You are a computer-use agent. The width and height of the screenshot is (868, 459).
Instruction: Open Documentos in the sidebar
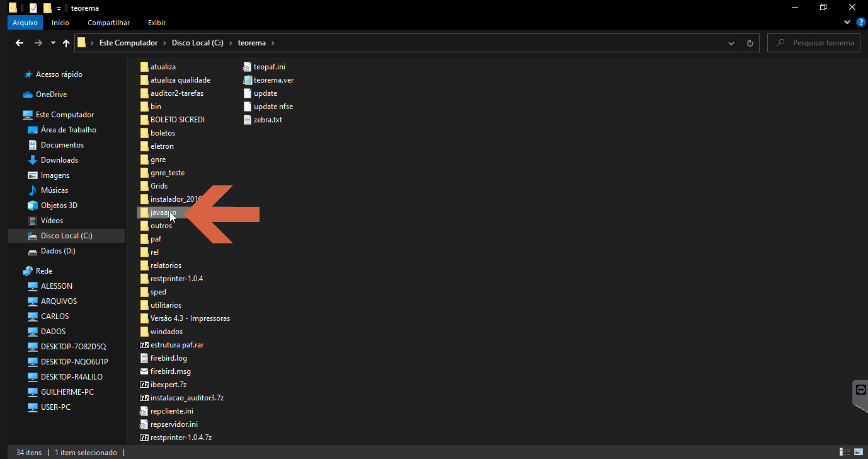pyautogui.click(x=62, y=145)
